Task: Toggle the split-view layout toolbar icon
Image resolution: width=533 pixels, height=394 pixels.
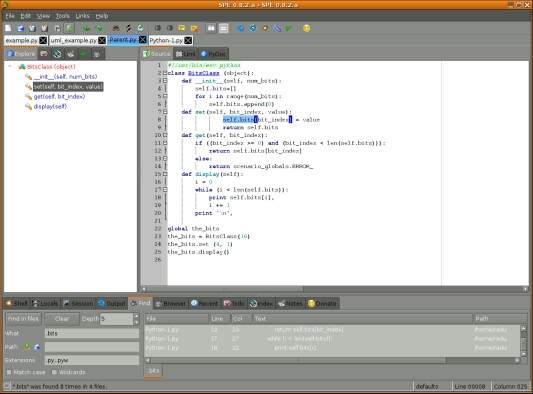Action: [x=211, y=28]
